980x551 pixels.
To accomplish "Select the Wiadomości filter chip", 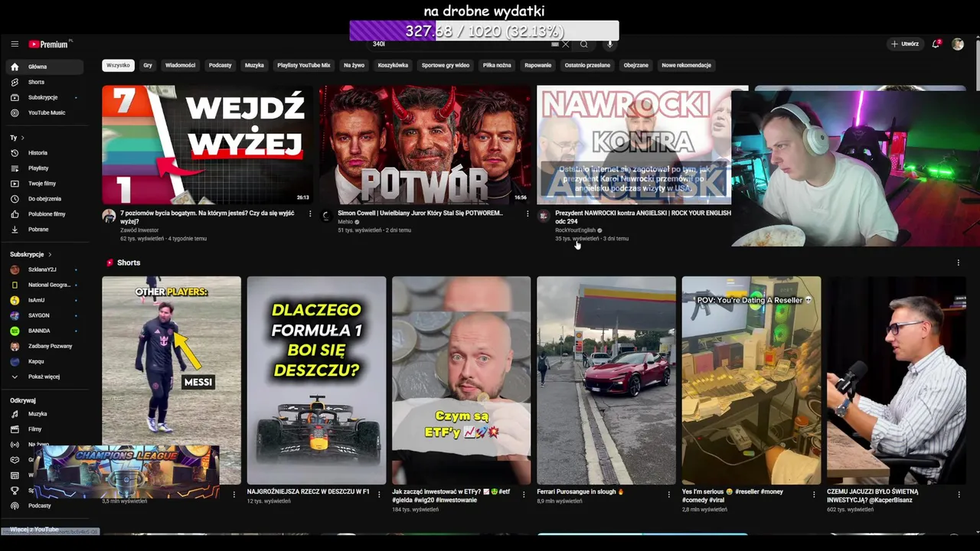I will coord(181,65).
